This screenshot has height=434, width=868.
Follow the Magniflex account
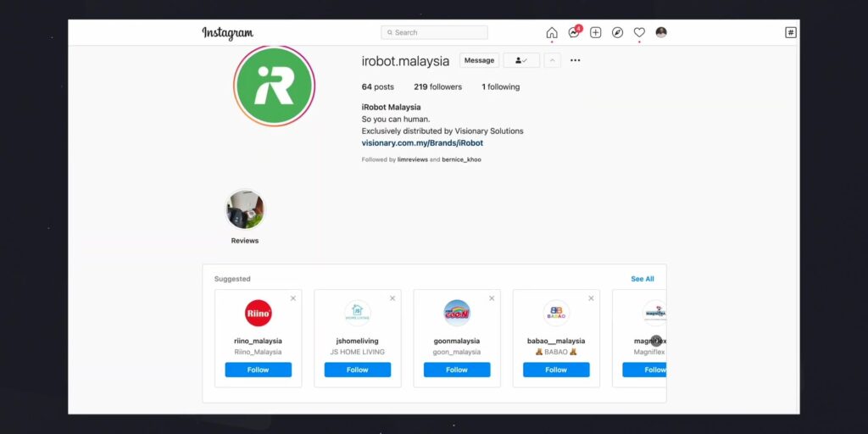click(x=644, y=370)
